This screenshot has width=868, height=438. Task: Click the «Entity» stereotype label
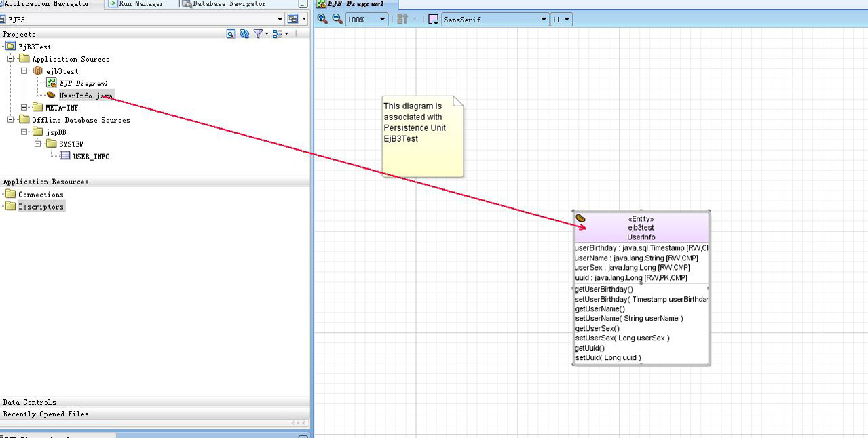(x=641, y=219)
